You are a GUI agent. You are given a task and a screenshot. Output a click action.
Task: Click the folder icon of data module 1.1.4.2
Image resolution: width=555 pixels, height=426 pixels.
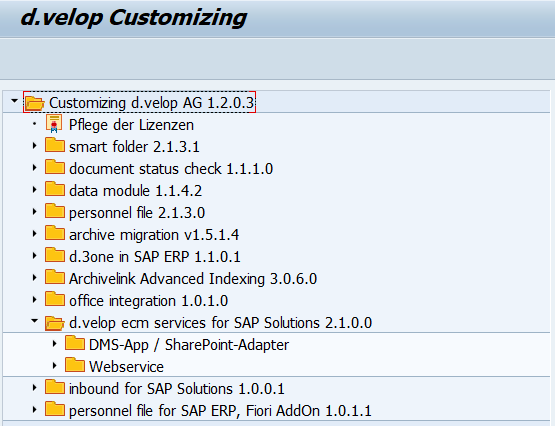pos(55,189)
